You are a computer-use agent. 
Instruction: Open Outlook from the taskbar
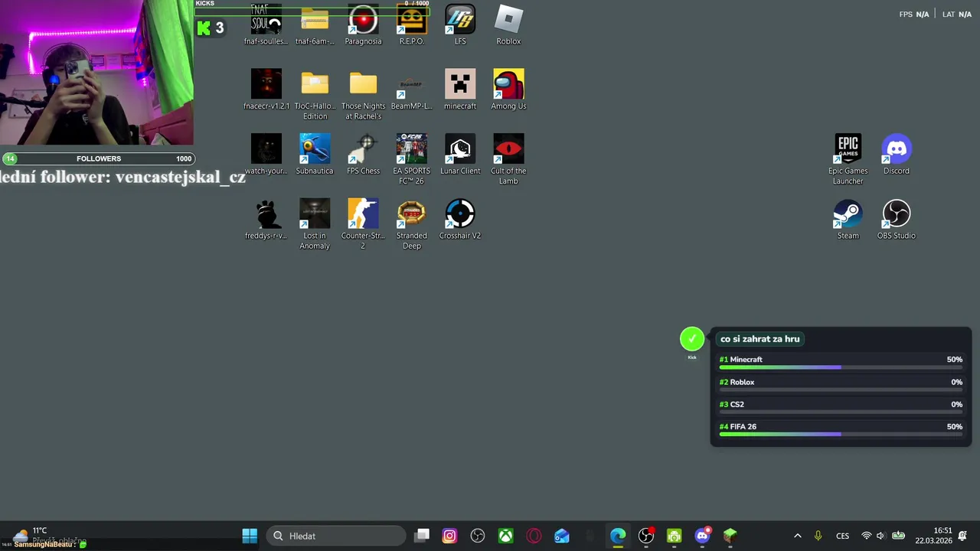point(562,536)
